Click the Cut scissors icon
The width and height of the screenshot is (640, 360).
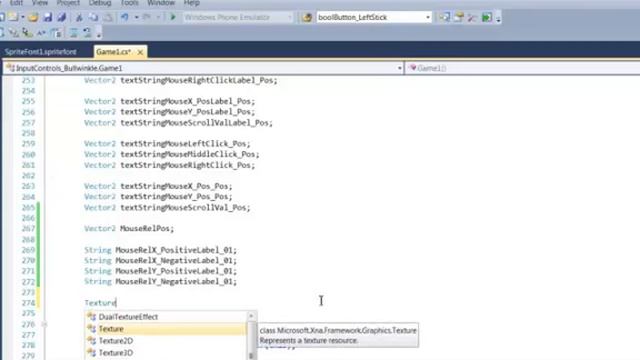[x=79, y=18]
